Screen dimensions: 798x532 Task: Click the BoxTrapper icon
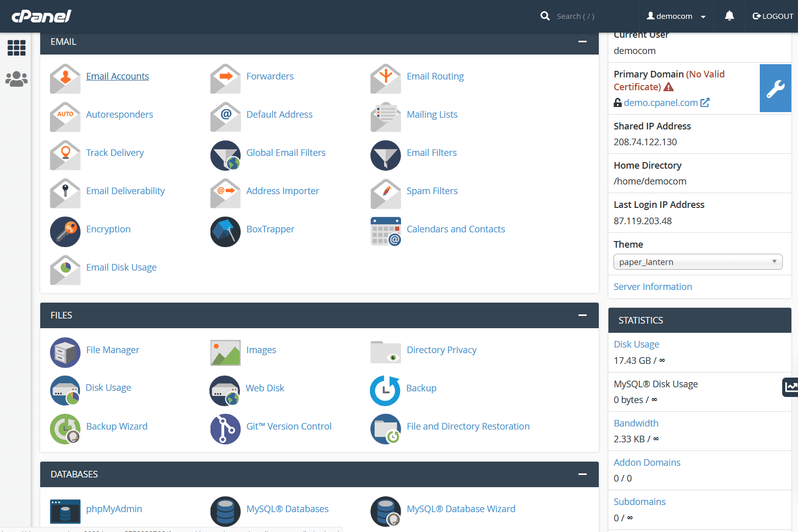point(225,232)
